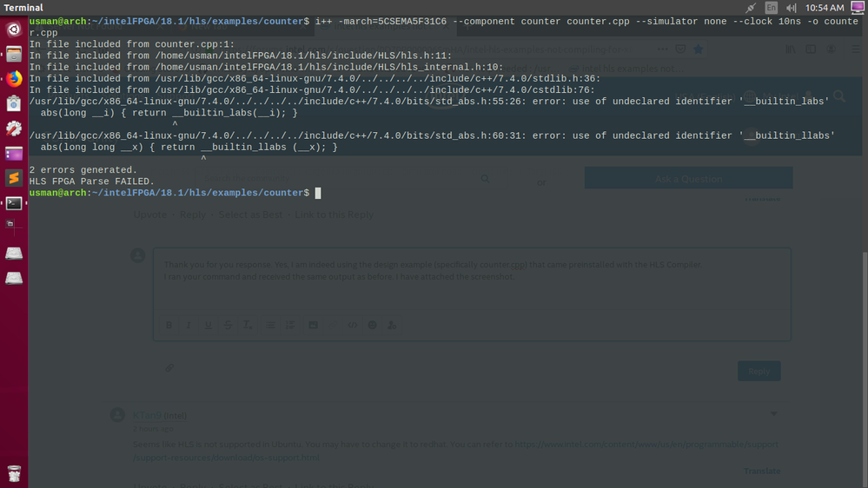This screenshot has width=868, height=488.
Task: Open Firefox library icon
Action: pos(791,49)
